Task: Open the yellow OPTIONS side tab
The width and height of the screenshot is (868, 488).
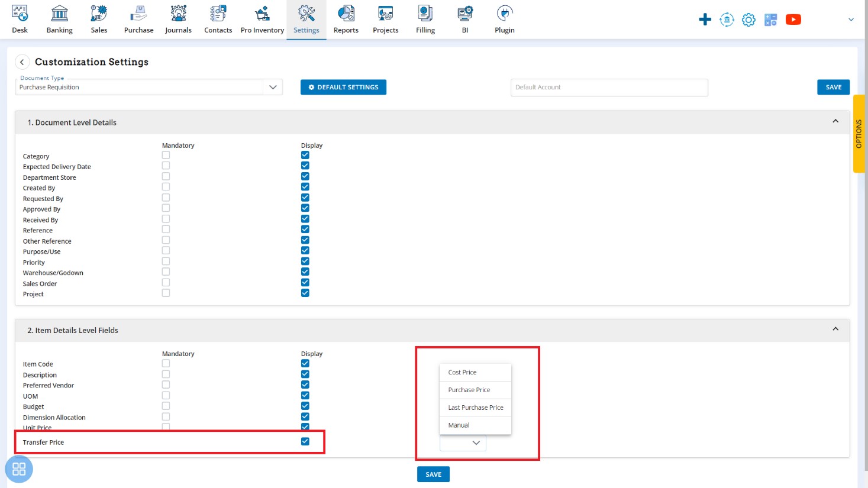Action: [x=859, y=134]
